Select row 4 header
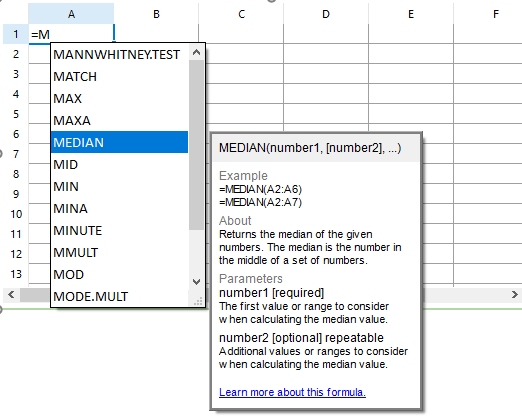Viewport: 522px width, 416px height. pos(16,94)
